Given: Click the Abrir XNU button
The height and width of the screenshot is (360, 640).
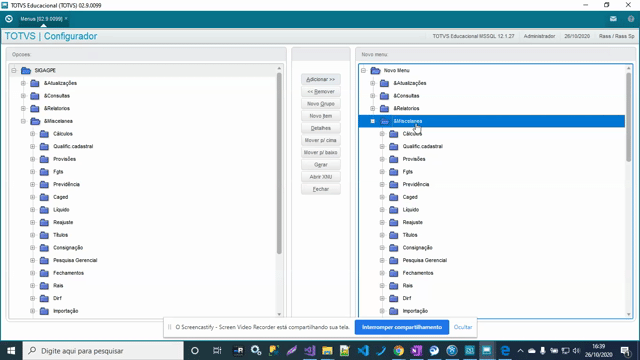Looking at the screenshot, I should [x=321, y=177].
